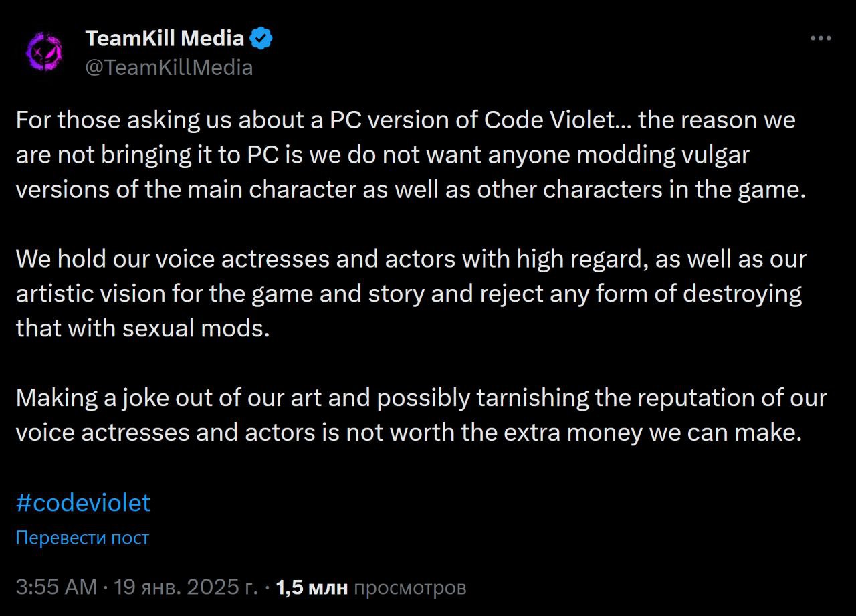Click the line starting "For those asking us"

pyautogui.click(x=405, y=121)
